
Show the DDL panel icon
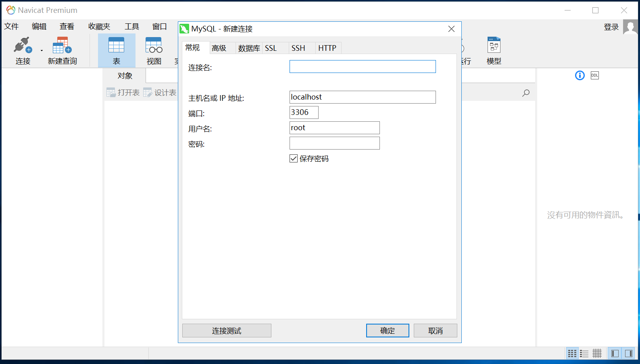(594, 75)
